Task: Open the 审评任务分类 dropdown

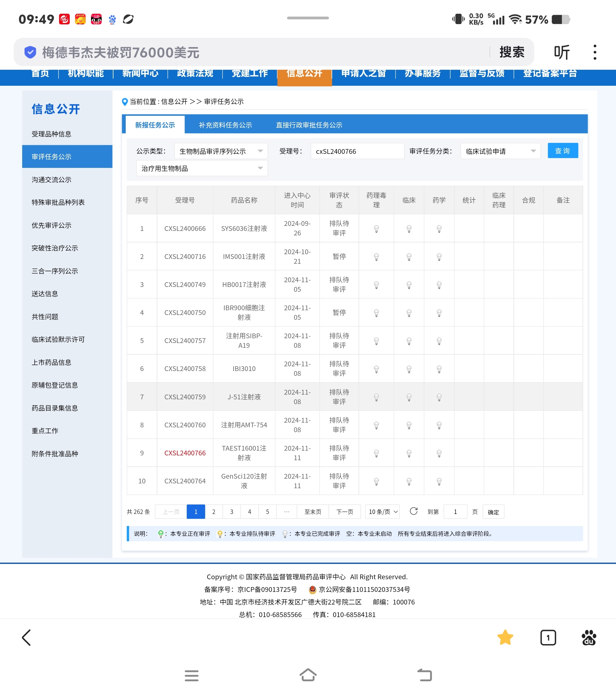Action: (x=500, y=151)
